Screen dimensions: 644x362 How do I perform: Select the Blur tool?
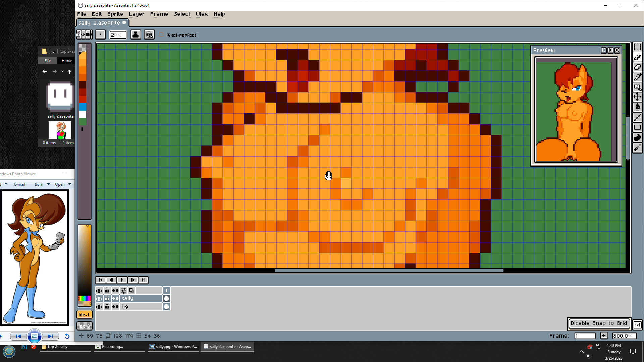coord(637,147)
